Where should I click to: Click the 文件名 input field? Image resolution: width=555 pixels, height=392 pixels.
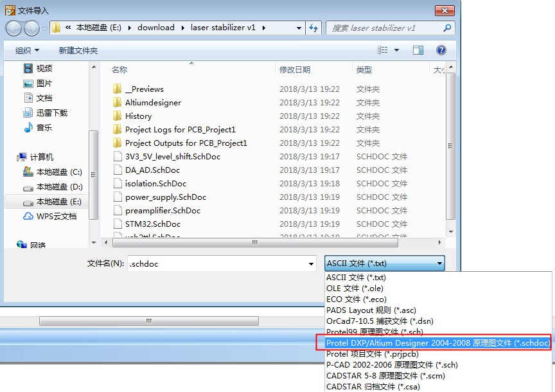222,263
